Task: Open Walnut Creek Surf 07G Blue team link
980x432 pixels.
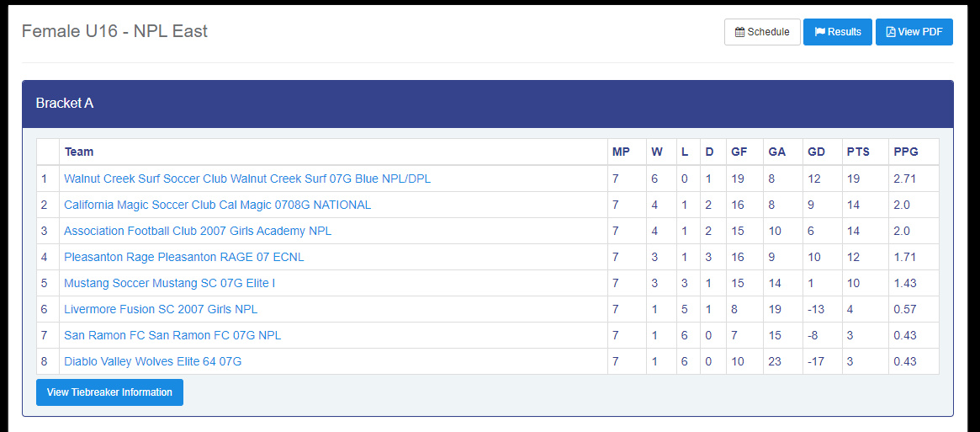Action: 247,179
